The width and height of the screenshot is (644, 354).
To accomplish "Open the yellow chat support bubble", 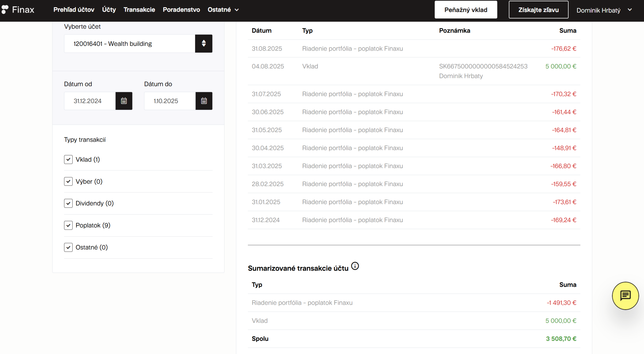I will [x=625, y=296].
